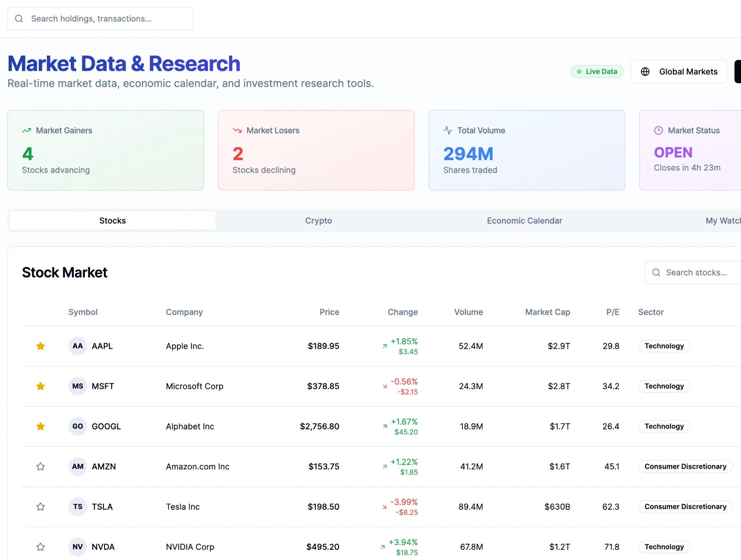This screenshot has width=741, height=560.
Task: Click Tesla Inc company name
Action: [183, 507]
